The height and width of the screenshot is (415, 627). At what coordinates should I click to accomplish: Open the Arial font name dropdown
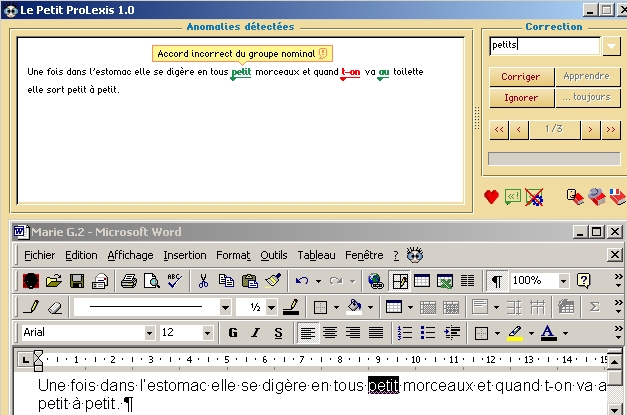click(x=150, y=333)
